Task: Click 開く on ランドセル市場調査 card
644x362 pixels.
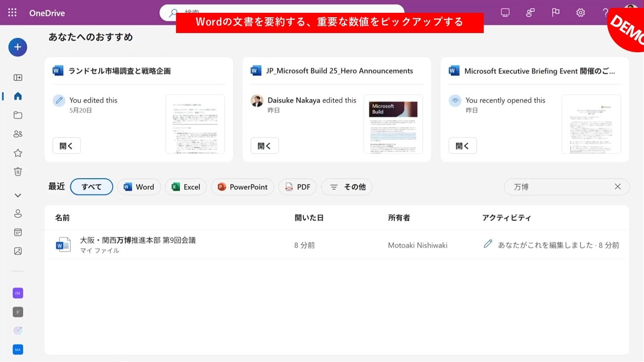Action: (67, 146)
